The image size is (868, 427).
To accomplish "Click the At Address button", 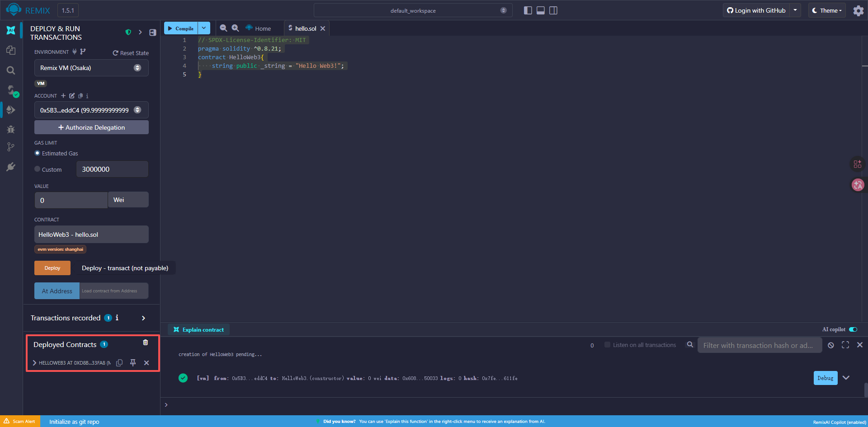I will point(57,291).
